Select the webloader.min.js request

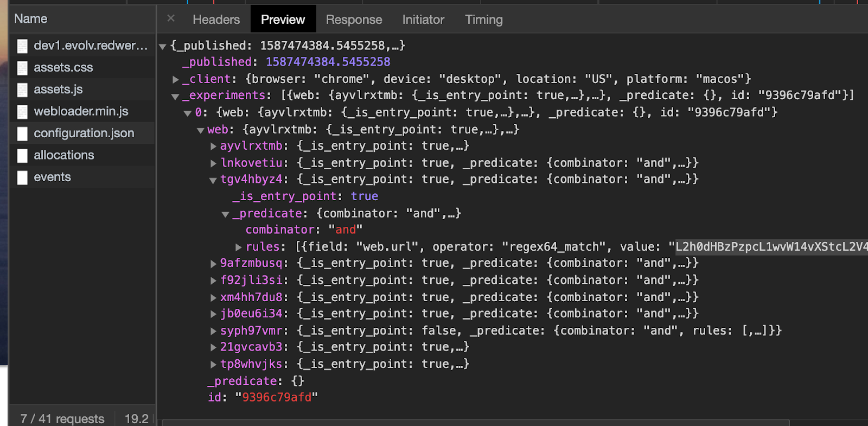pyautogui.click(x=82, y=111)
